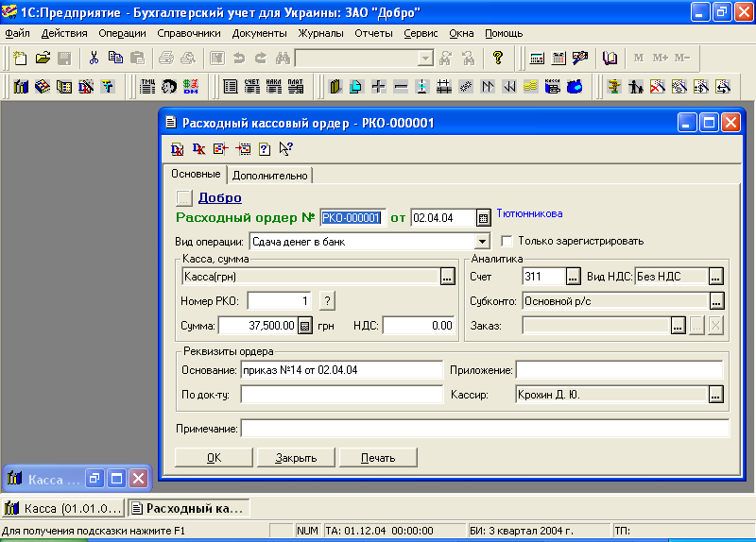756x542 pixels.
Task: Open the Субконто Основной р/с ellipsis selector
Action: point(716,301)
